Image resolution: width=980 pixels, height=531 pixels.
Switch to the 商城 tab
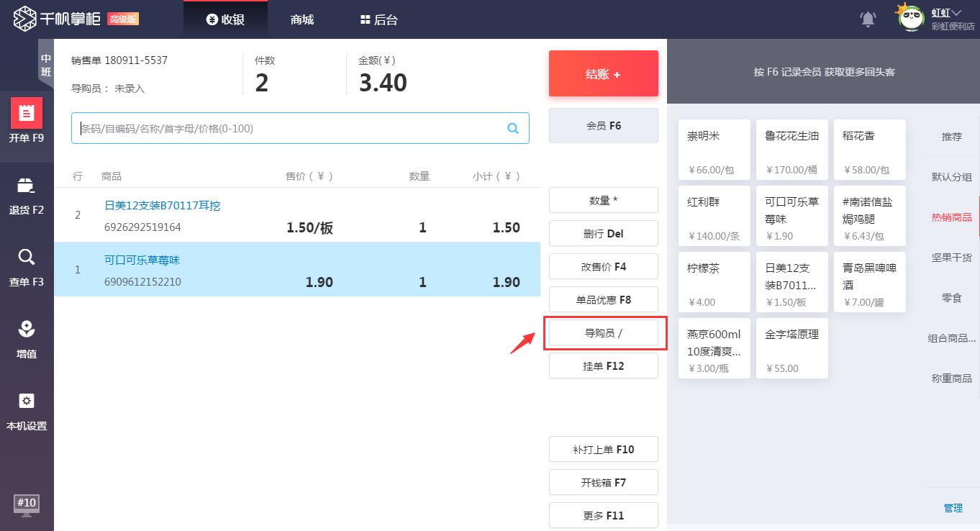[302, 20]
